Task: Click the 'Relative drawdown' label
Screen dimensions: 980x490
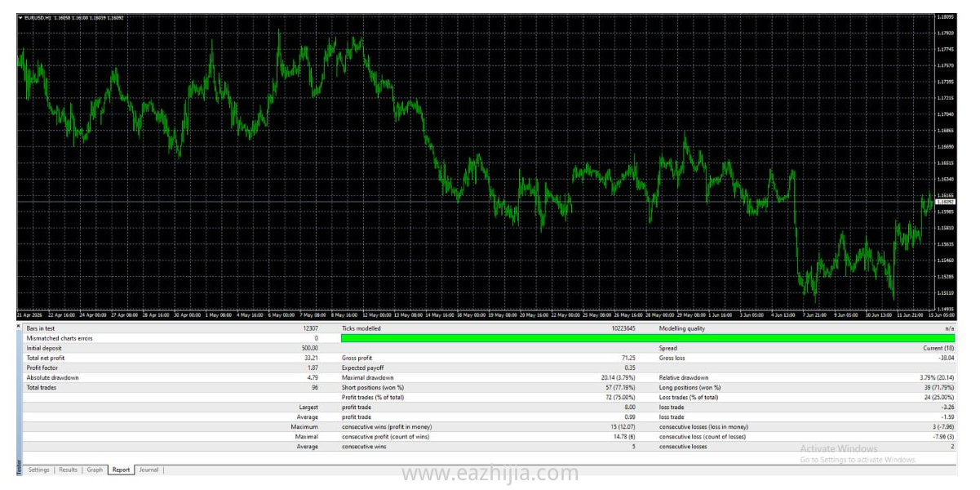Action: (684, 377)
